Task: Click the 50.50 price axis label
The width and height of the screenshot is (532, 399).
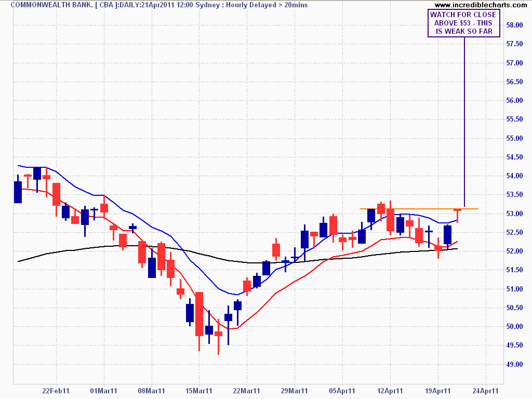Action: click(514, 308)
